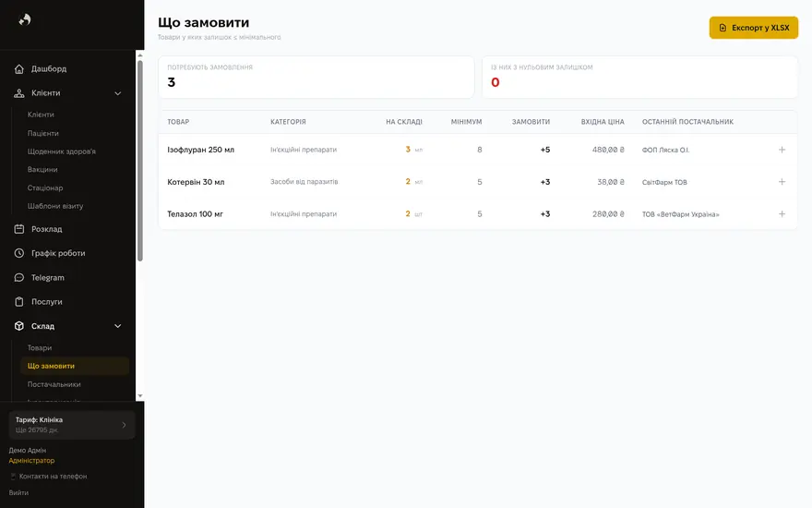The image size is (812, 508).
Task: Click the Що замовити page heading
Action: (204, 22)
